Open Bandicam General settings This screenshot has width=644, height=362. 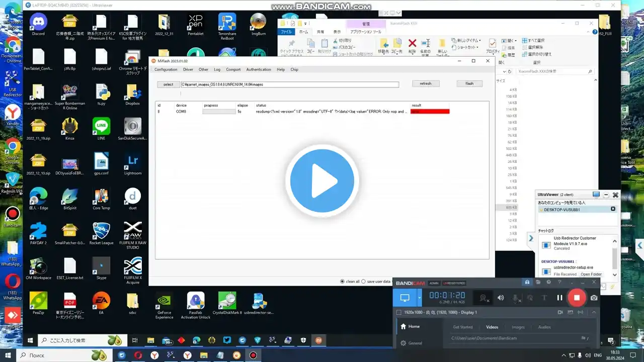click(x=411, y=343)
